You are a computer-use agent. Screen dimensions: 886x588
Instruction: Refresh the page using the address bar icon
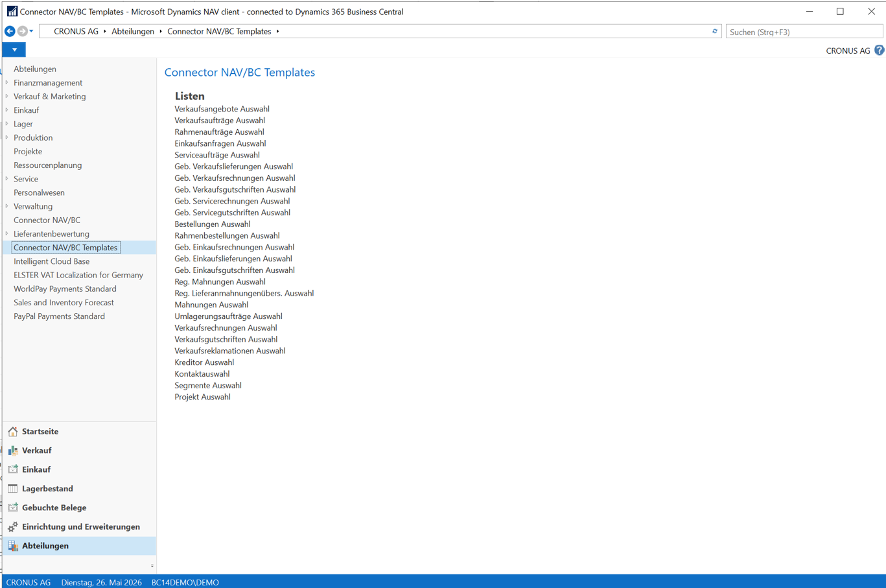point(715,31)
